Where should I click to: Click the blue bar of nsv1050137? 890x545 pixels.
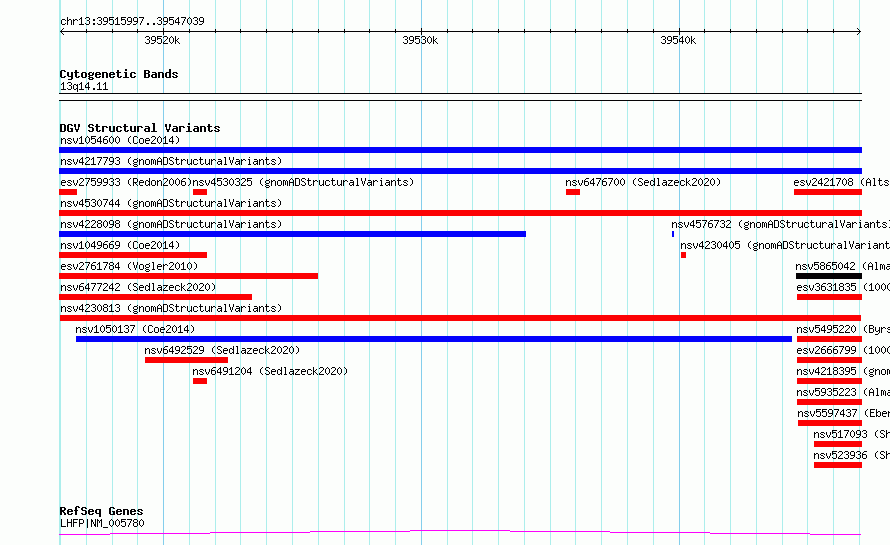tap(434, 339)
